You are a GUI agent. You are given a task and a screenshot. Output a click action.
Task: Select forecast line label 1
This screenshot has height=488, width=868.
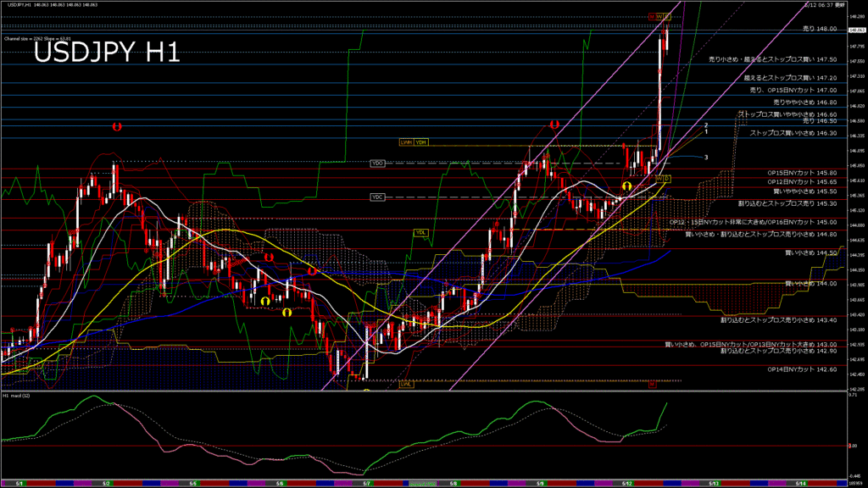pyautogui.click(x=706, y=131)
